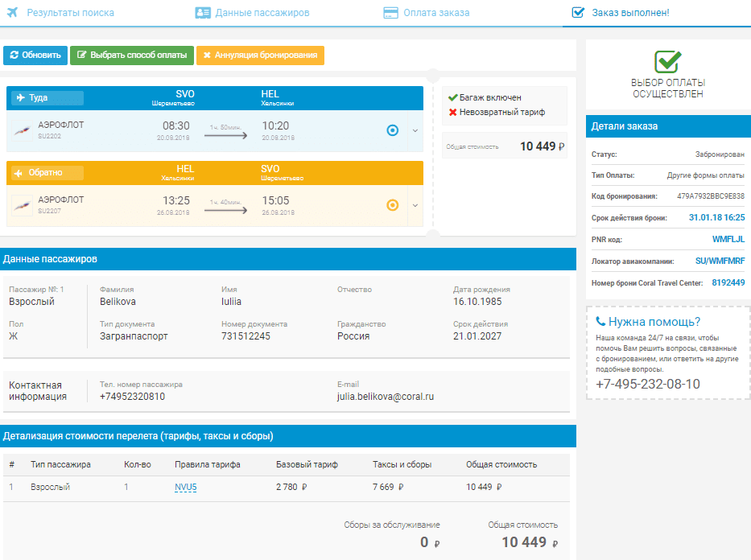The height and width of the screenshot is (560, 751).
Task: Click the passenger card icon in steps bar
Action: point(203,13)
